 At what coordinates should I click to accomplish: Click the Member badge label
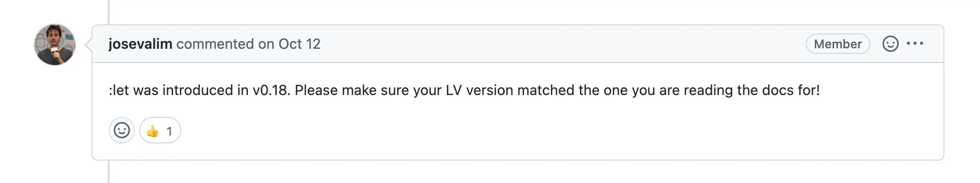point(838,44)
